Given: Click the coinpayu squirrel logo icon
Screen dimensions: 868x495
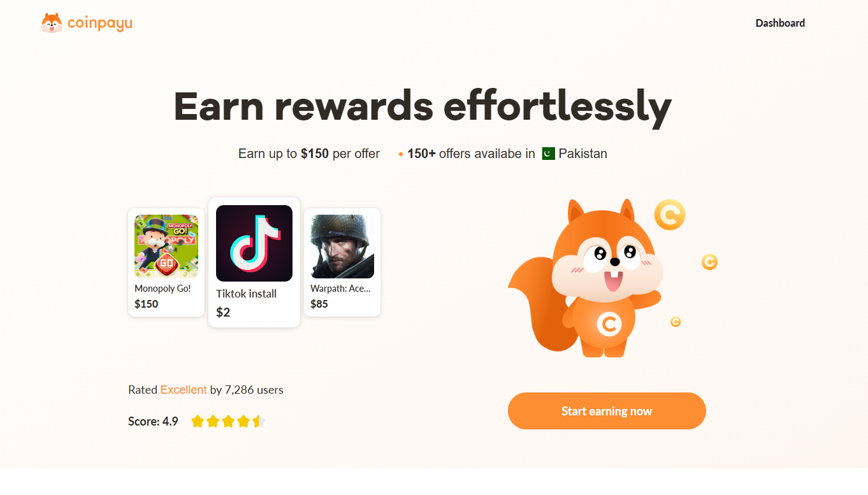Looking at the screenshot, I should click(x=52, y=24).
